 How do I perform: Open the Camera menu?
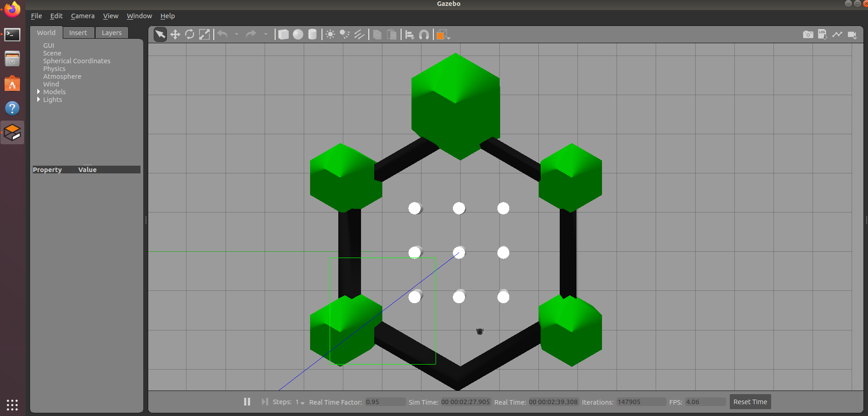pyautogui.click(x=83, y=16)
